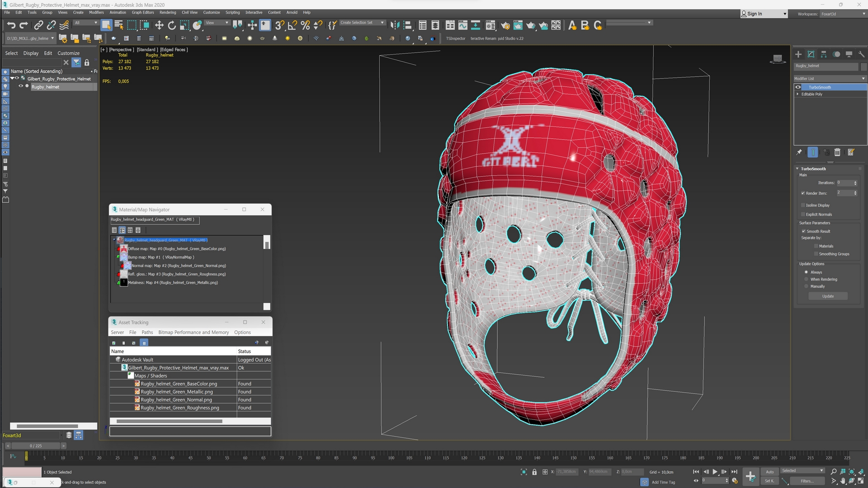Viewport: 868px width, 488px height.
Task: Select the Rotate transform tool
Action: click(172, 25)
